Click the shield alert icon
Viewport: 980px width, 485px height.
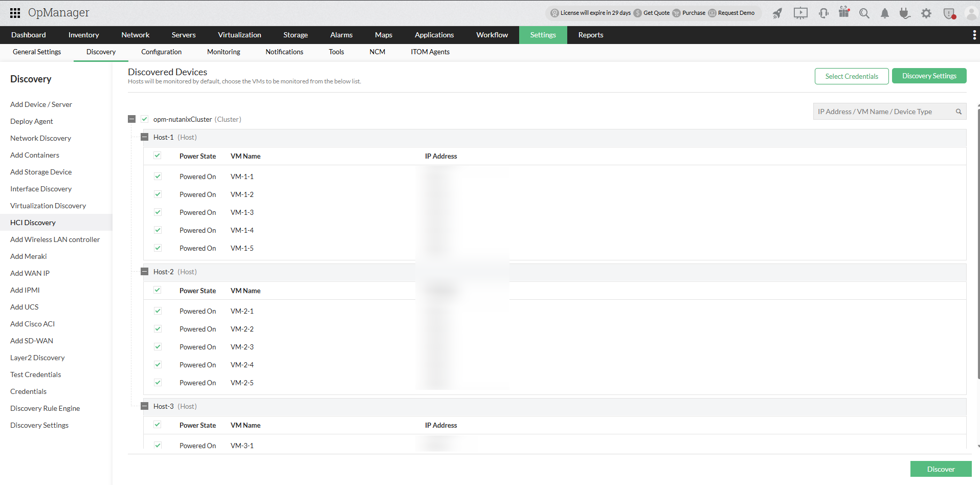[x=949, y=13]
